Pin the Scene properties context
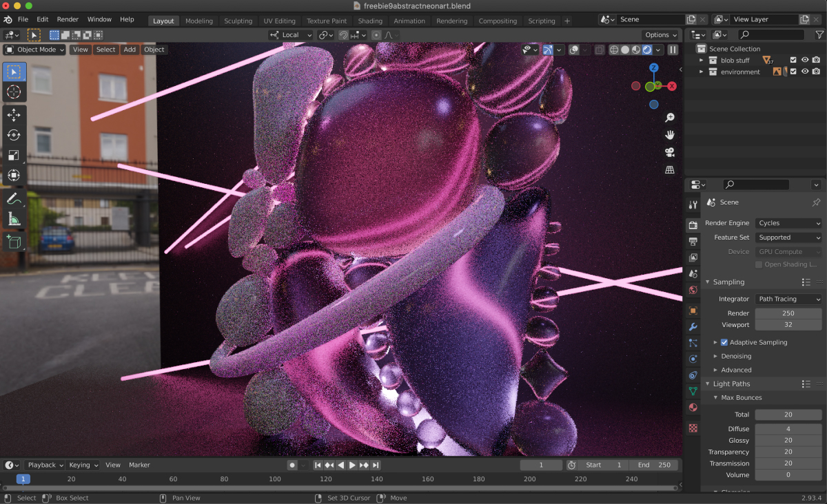 (x=817, y=202)
